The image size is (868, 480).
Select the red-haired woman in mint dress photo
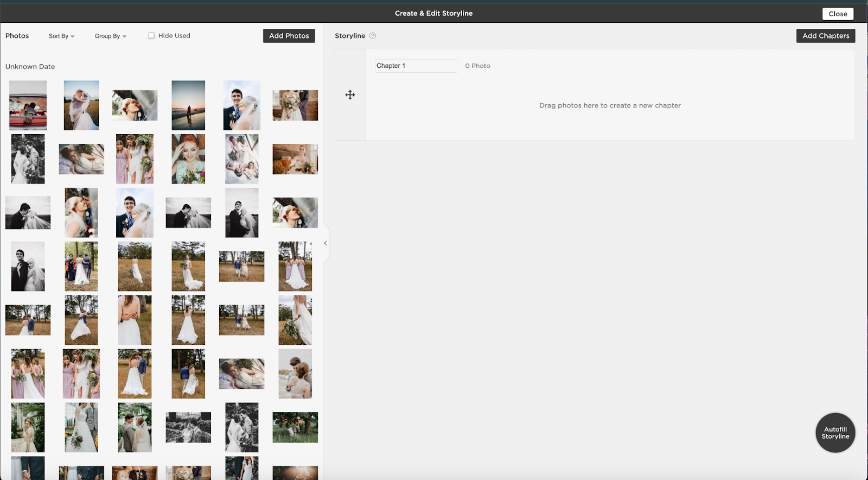[188, 159]
